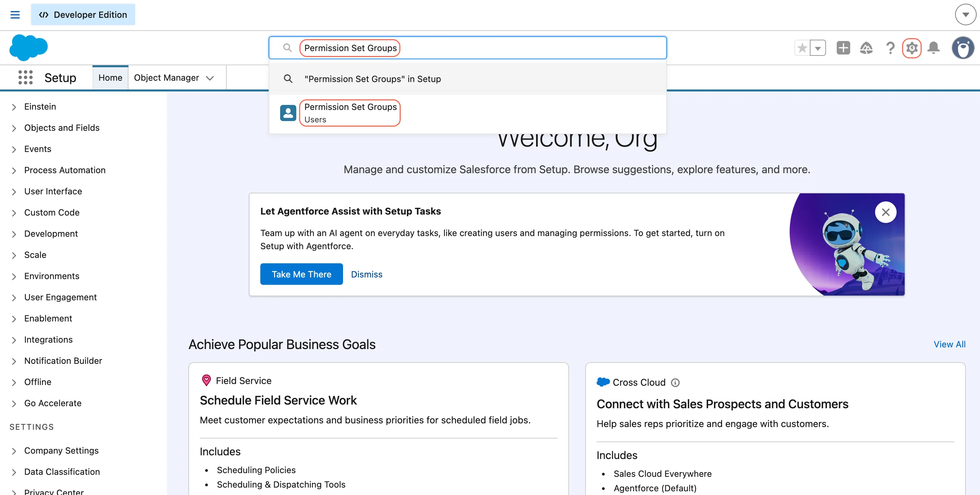This screenshot has width=980, height=495.
Task: Expand Objects and Fields section
Action: click(14, 128)
